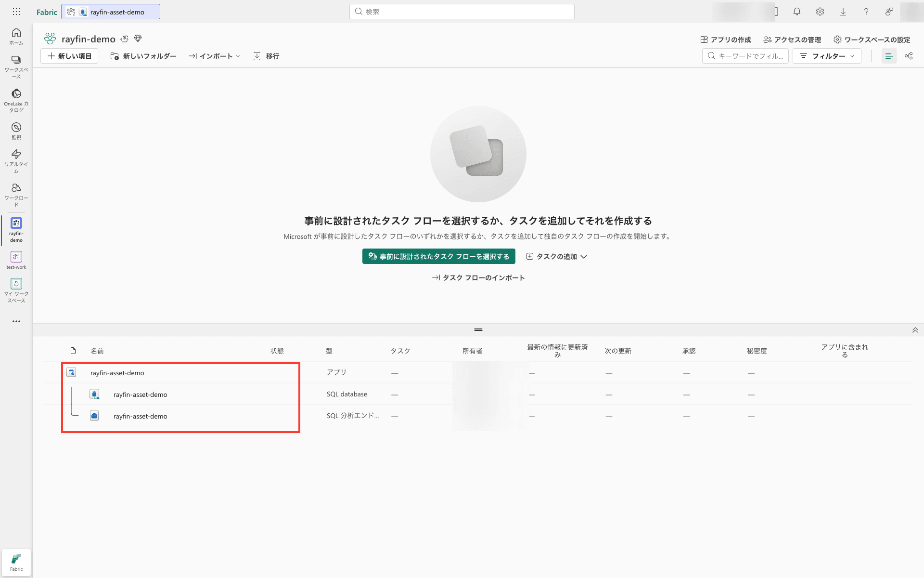The image size is (924, 578).
Task: Open the フィルター dropdown
Action: coord(827,56)
